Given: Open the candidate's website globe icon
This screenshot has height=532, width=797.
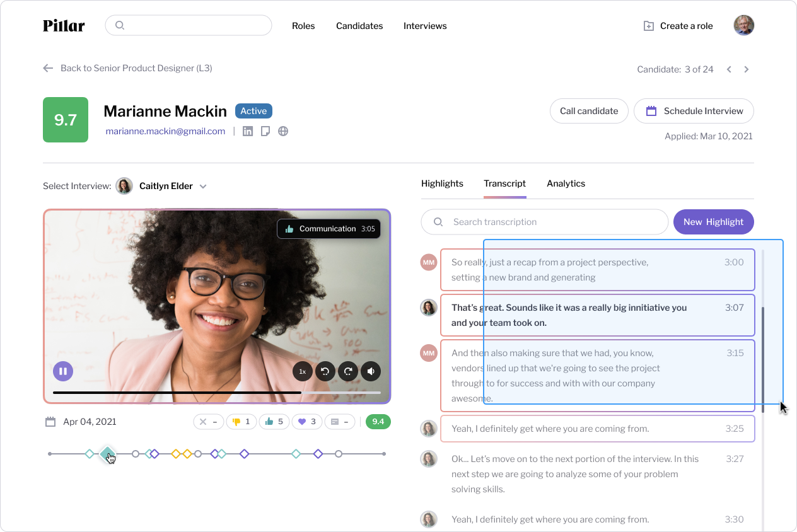Looking at the screenshot, I should click(283, 131).
